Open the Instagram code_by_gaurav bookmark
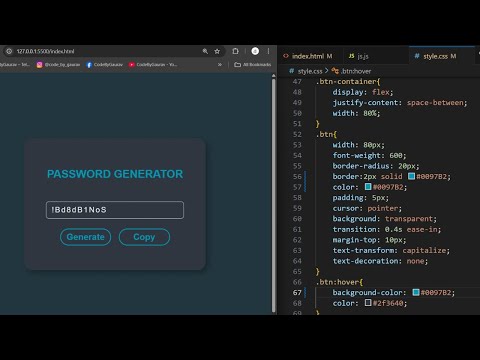 pyautogui.click(x=58, y=65)
